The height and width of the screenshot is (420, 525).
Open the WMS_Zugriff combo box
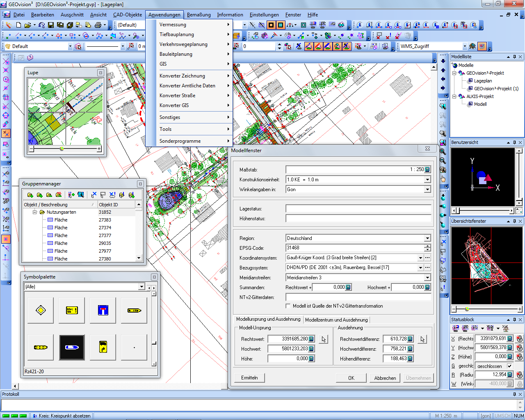pyautogui.click(x=465, y=46)
